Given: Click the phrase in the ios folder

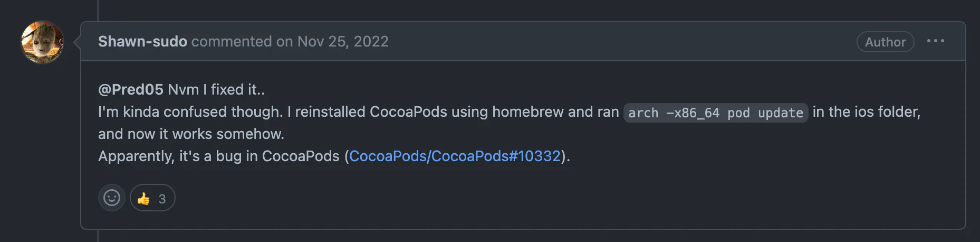Looking at the screenshot, I should tap(866, 111).
